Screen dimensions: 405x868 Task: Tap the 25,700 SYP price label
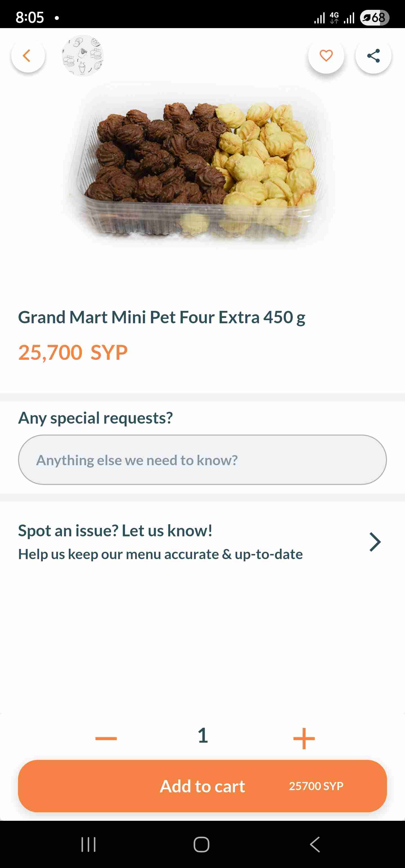point(73,352)
